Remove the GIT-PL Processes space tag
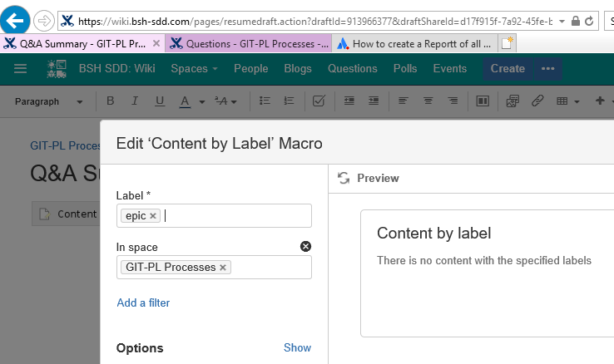Viewport: 614px width, 364px height. [x=223, y=268]
